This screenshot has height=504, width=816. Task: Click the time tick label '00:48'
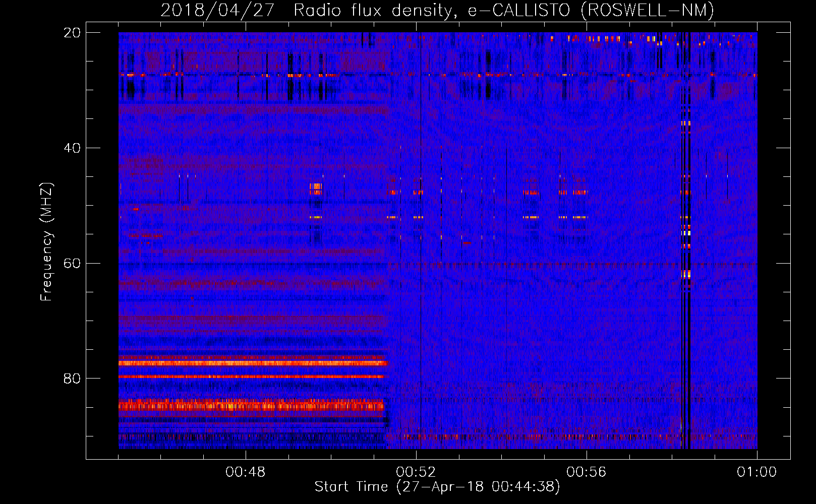pos(246,472)
